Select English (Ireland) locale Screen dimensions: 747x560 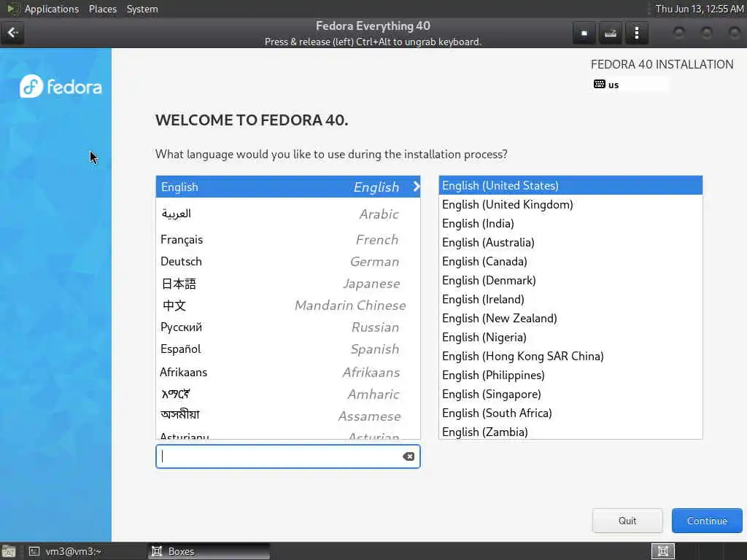coord(570,299)
